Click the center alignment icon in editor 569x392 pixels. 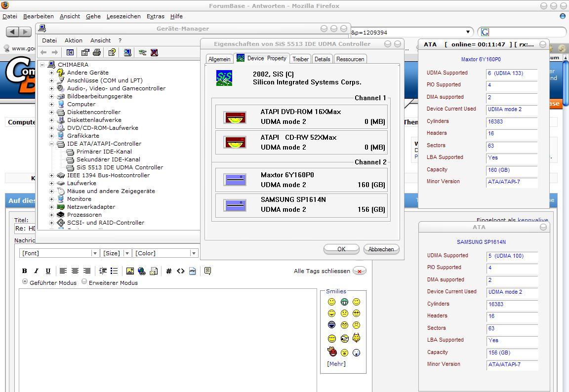[x=75, y=271]
